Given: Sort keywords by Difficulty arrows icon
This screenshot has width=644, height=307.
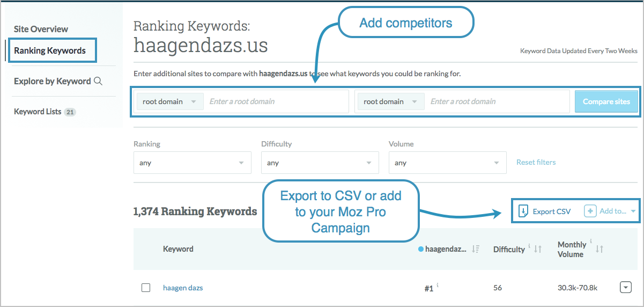Looking at the screenshot, I should (538, 249).
